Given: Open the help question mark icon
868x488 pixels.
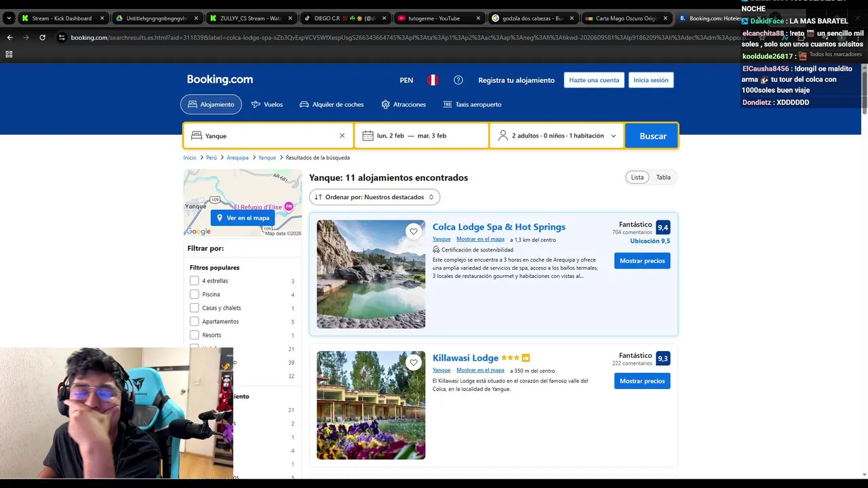Looking at the screenshot, I should pos(458,80).
